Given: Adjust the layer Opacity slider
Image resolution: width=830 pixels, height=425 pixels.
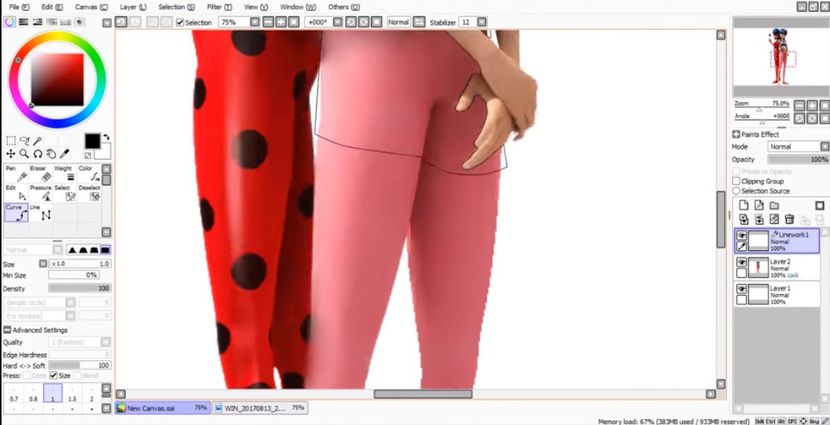Looking at the screenshot, I should coord(798,159).
